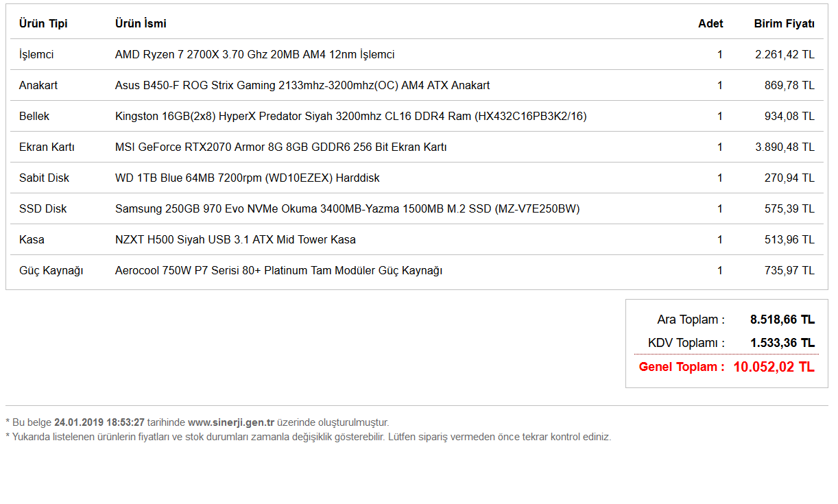Select the Bellek product type cell
The width and height of the screenshot is (838, 504).
(34, 116)
